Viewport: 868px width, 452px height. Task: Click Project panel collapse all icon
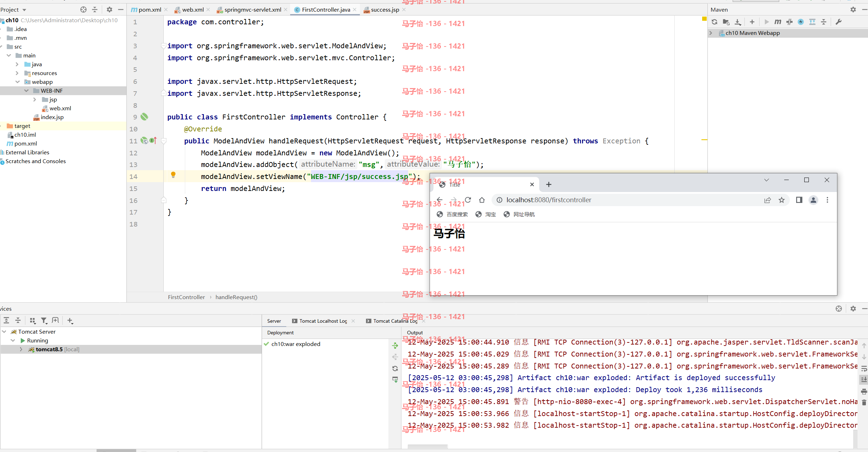point(95,10)
